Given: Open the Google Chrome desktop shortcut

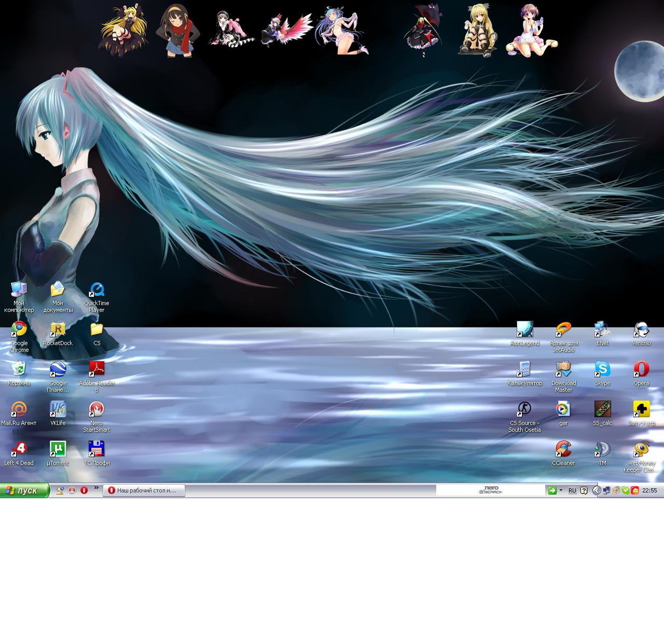Looking at the screenshot, I should coord(19,330).
